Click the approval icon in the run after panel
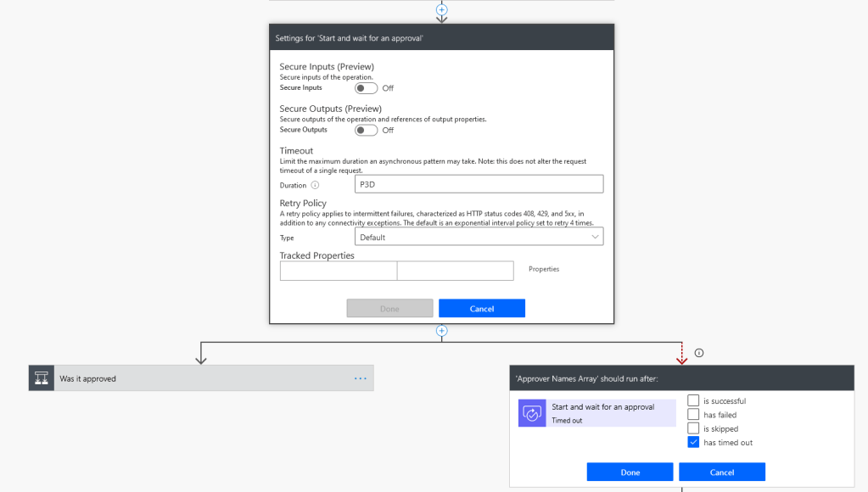 point(532,413)
